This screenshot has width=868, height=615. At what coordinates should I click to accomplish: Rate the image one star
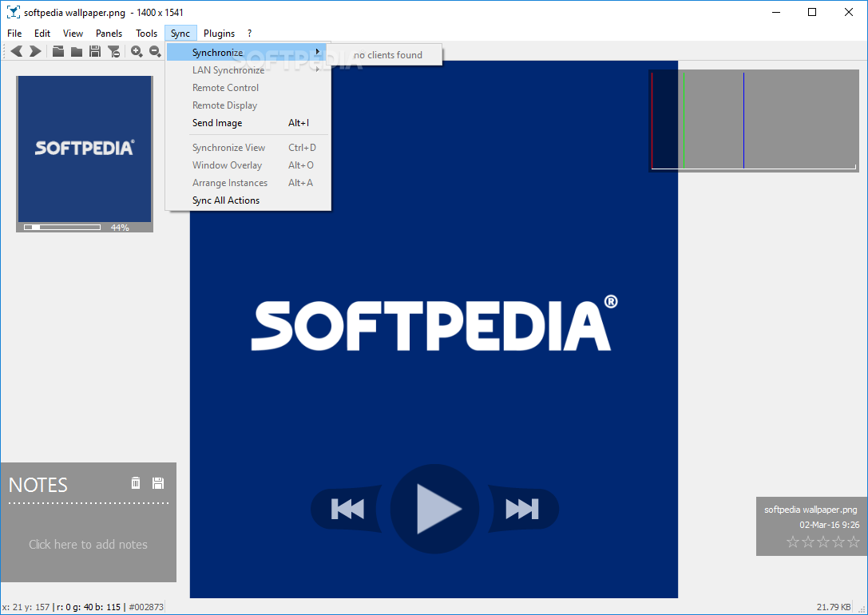[793, 542]
